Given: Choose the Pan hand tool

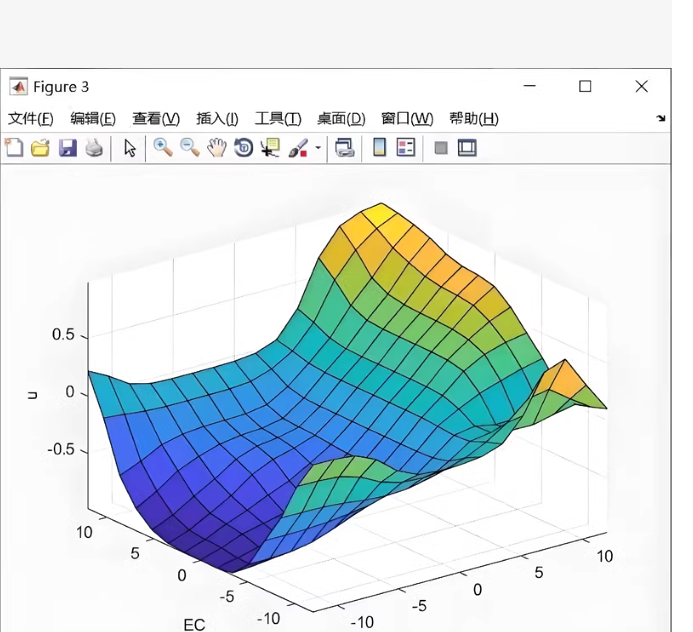Looking at the screenshot, I should [x=217, y=148].
